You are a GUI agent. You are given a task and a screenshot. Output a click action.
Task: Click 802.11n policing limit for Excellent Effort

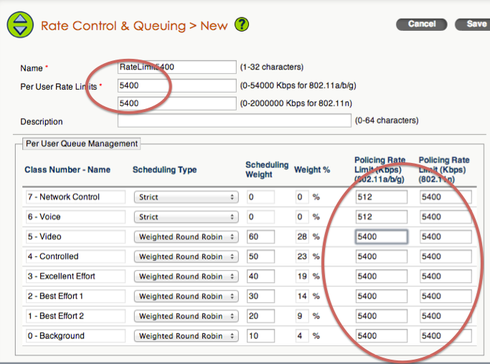click(x=446, y=276)
